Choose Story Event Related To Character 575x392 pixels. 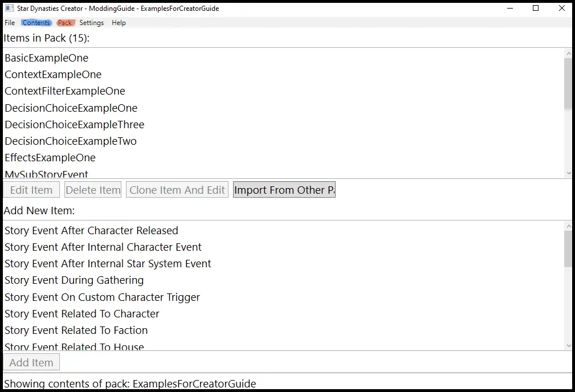tap(283, 313)
